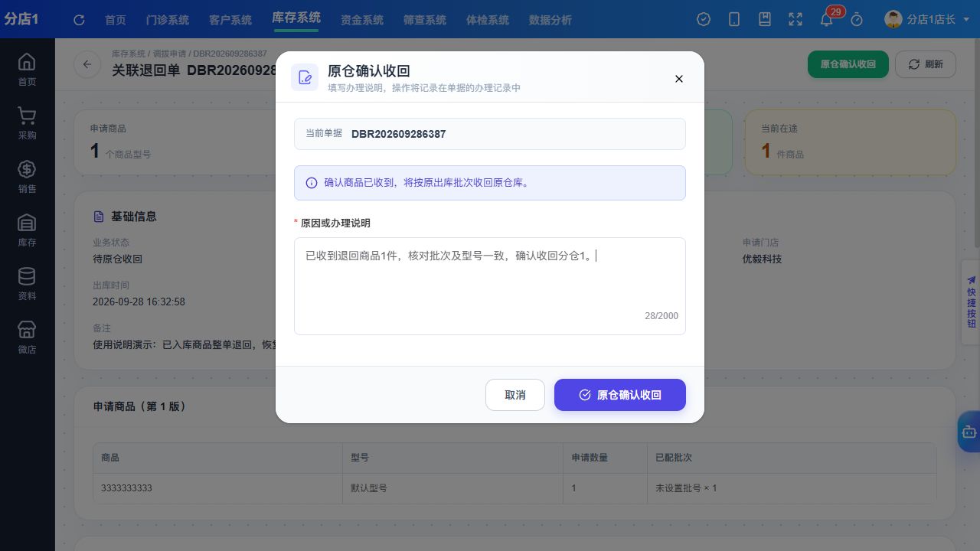This screenshot has height=551, width=980.
Task: Click into the 原因或办理说明 text area
Action: 490,286
